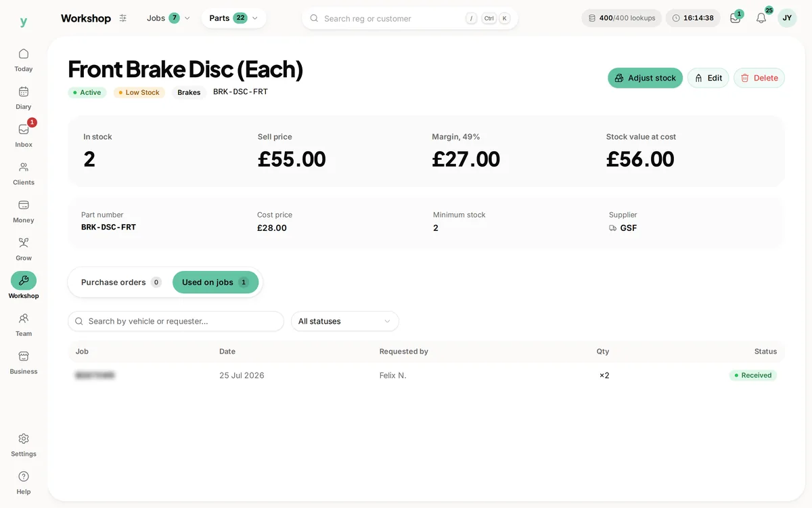812x508 pixels.
Task: Click the Status column header
Action: tap(766, 352)
